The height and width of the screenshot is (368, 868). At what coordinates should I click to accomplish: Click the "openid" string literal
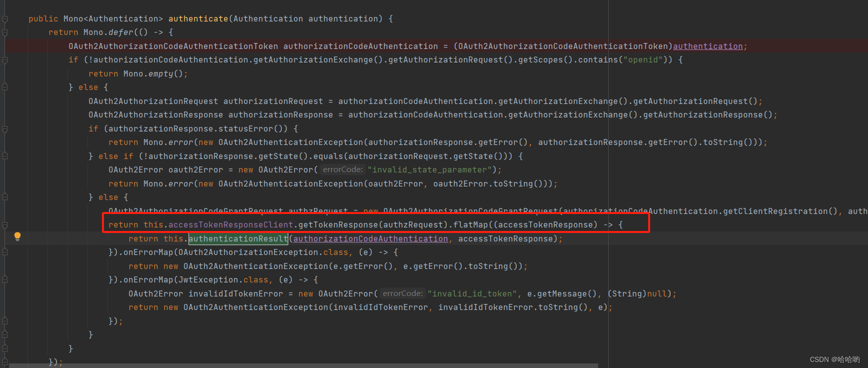tap(643, 60)
